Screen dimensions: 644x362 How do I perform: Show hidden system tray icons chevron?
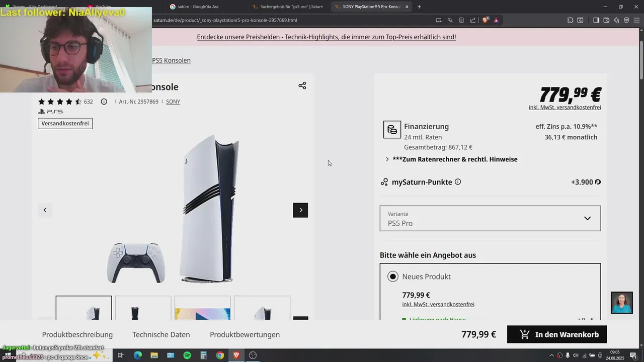pyautogui.click(x=551, y=355)
